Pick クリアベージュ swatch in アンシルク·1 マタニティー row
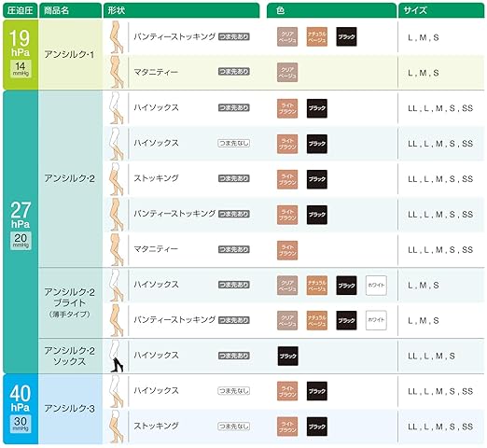The width and height of the screenshot is (487, 448). pos(287,72)
